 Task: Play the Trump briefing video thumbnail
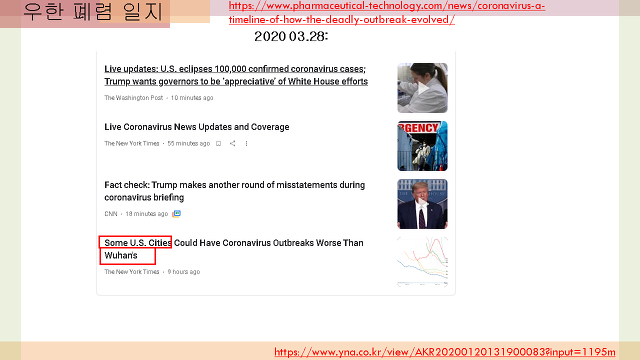(422, 204)
